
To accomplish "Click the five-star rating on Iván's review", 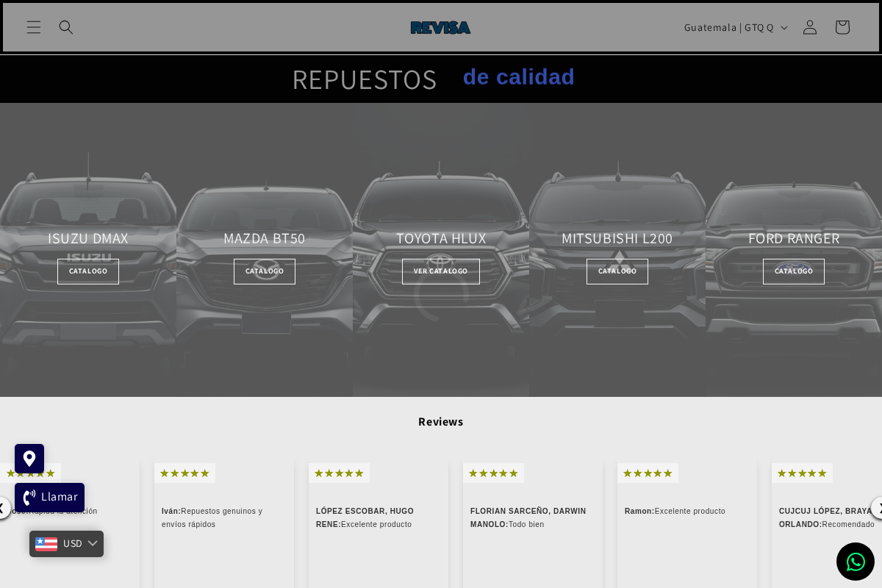I will [x=185, y=473].
